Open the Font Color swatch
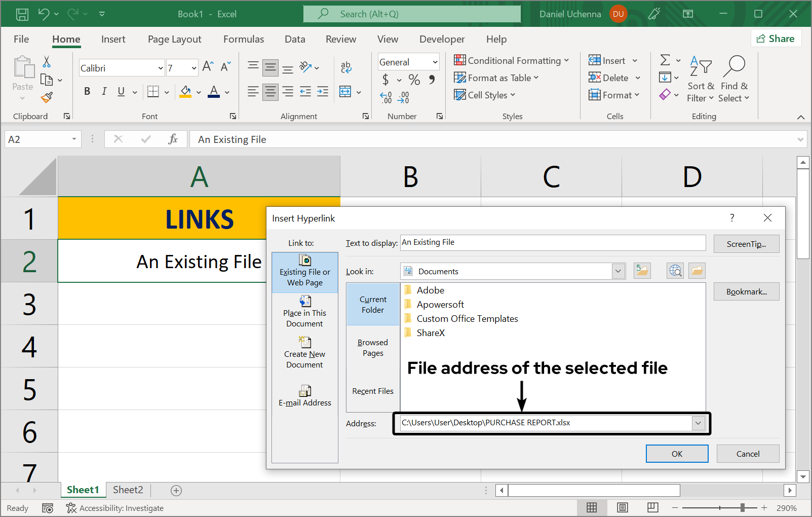Viewport: 812px width, 517px height. 213,91
